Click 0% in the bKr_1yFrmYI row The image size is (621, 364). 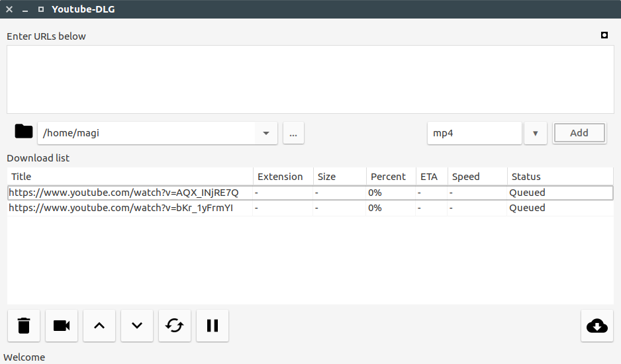pos(375,208)
